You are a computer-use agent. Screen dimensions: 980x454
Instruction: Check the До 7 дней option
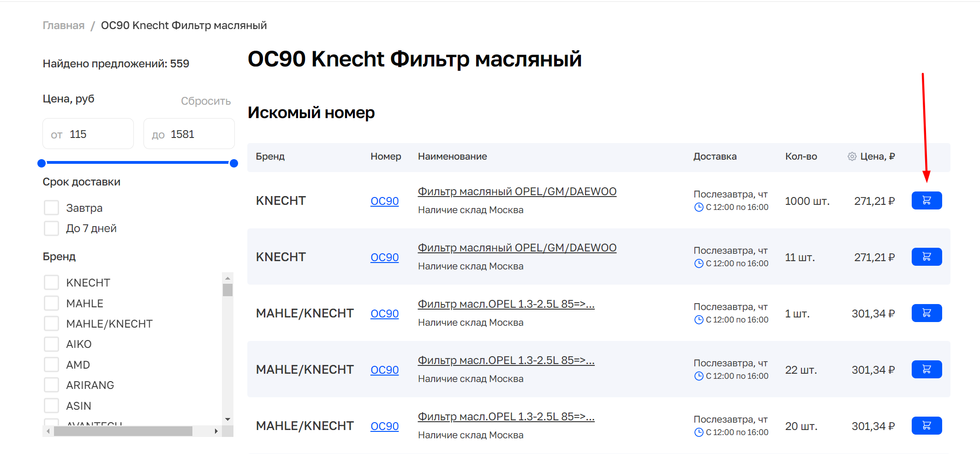tap(52, 228)
